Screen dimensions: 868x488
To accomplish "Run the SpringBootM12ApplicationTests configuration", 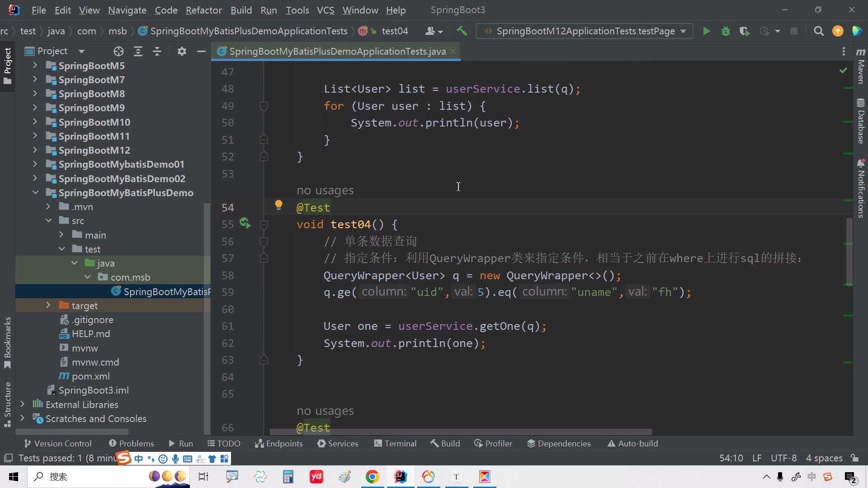I will (x=706, y=31).
